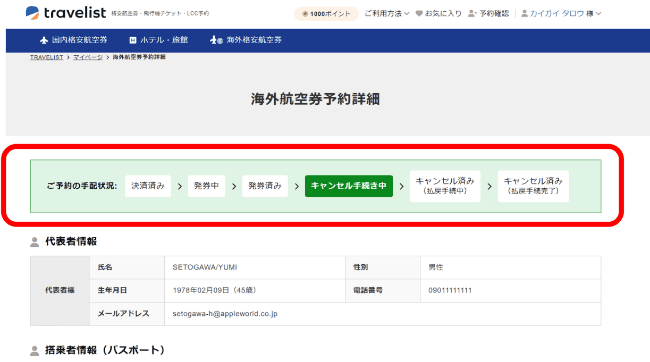The width and height of the screenshot is (650, 362).
Task: Click the 海外航空券予約詳細 page heading
Action: 315,99
